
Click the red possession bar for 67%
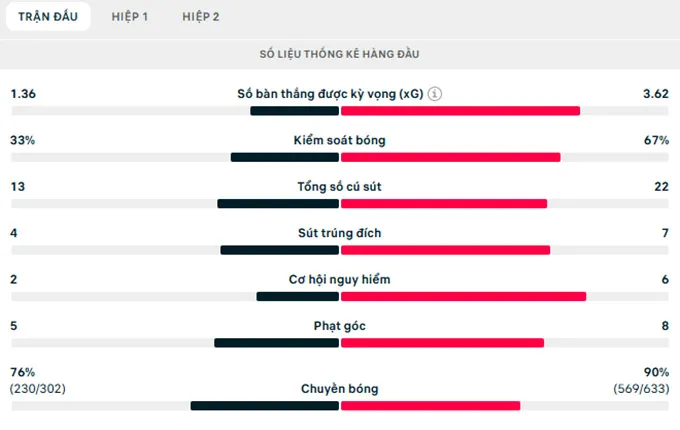click(450, 157)
